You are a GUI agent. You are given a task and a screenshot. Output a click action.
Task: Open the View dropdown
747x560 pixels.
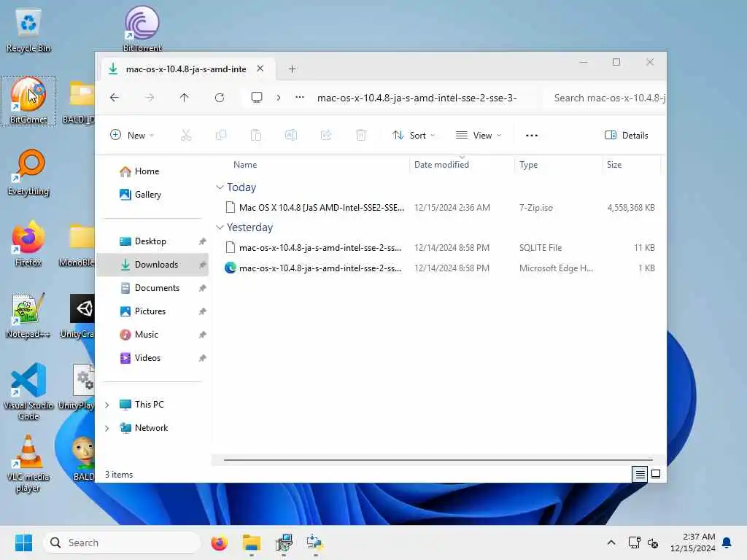[x=479, y=135]
